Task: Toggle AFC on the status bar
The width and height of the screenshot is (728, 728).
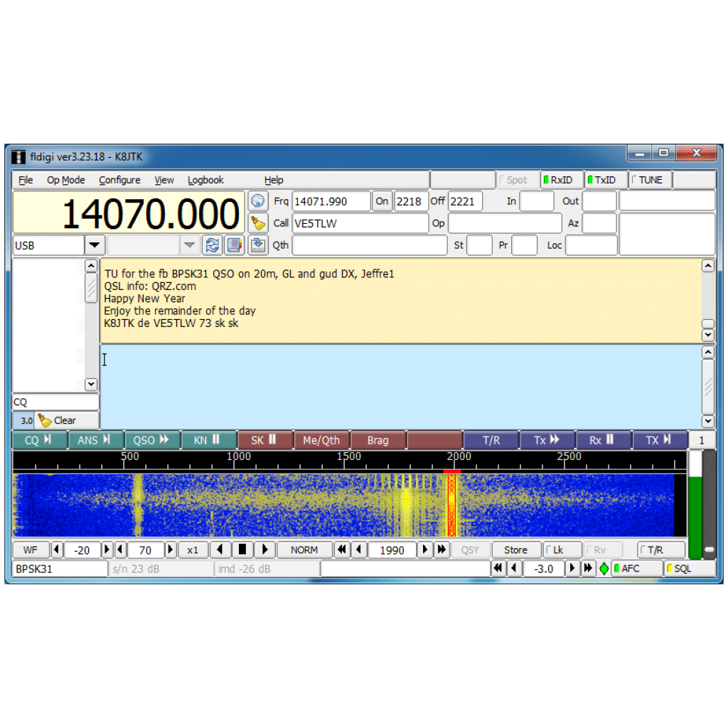Action: click(x=636, y=568)
